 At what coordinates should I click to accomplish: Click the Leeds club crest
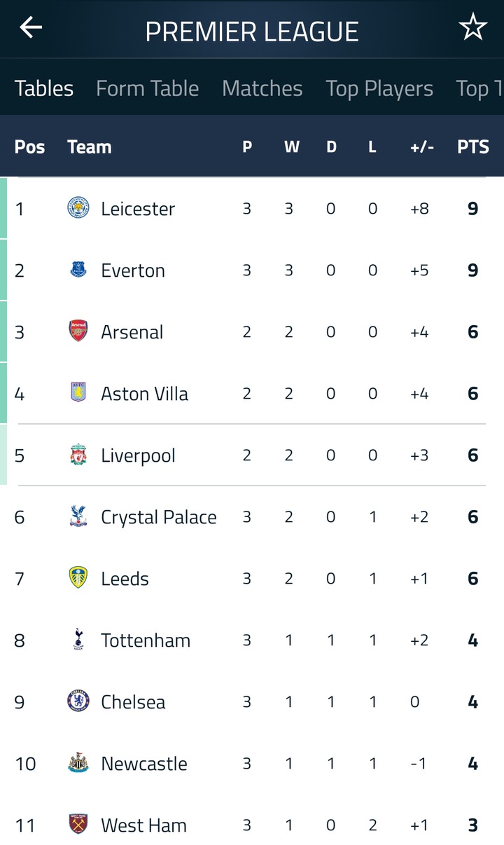[78, 578]
